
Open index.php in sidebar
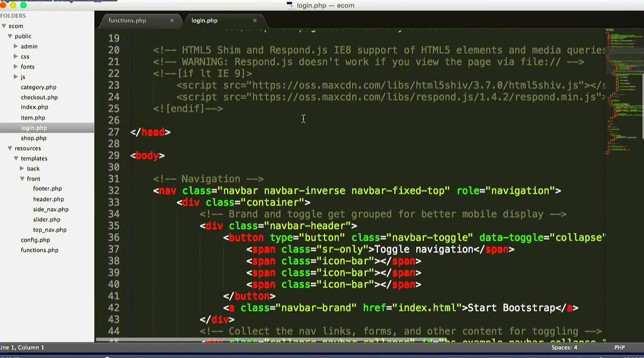35,107
